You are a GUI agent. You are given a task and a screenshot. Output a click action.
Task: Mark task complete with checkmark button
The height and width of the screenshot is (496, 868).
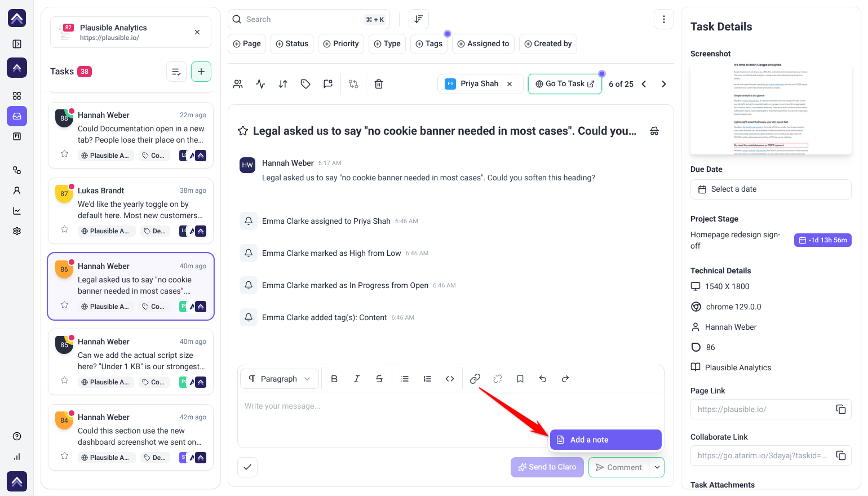tap(247, 467)
